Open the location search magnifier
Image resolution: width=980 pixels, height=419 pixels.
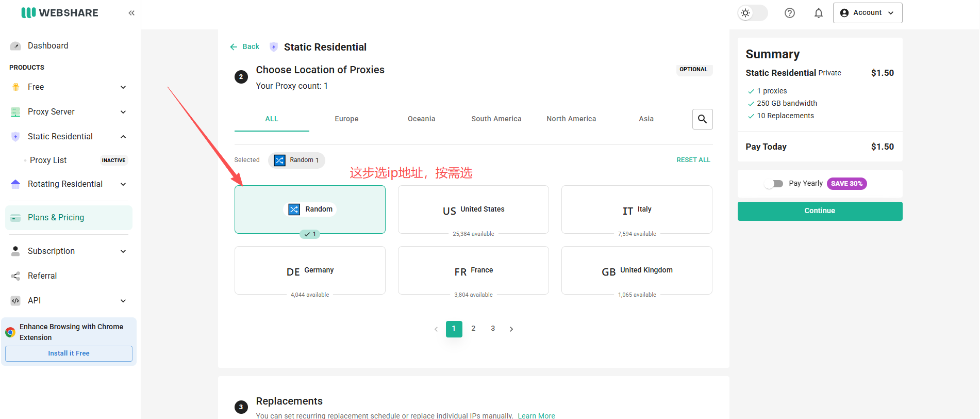tap(702, 119)
